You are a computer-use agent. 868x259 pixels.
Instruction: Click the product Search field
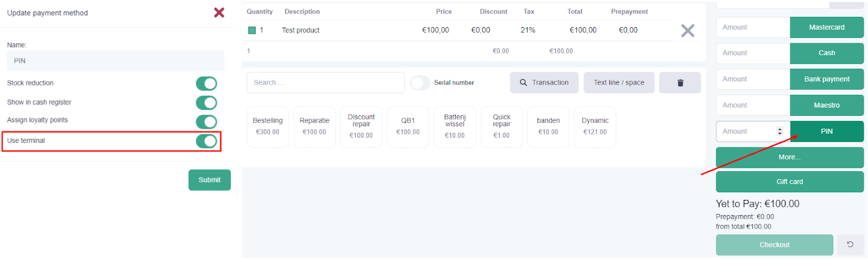325,83
